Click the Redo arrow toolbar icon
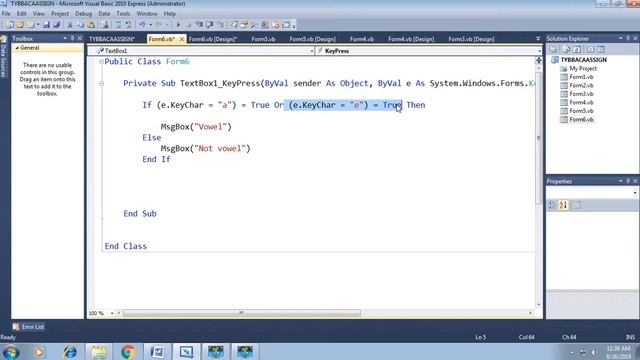 [x=158, y=25]
